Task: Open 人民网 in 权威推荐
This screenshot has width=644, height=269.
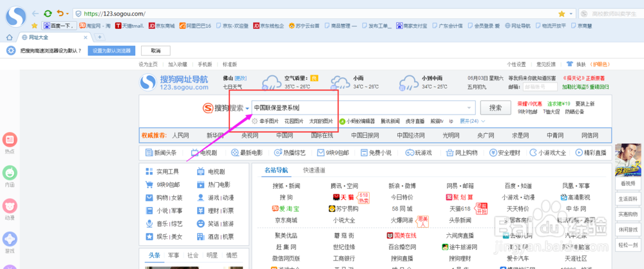Action: coord(180,136)
